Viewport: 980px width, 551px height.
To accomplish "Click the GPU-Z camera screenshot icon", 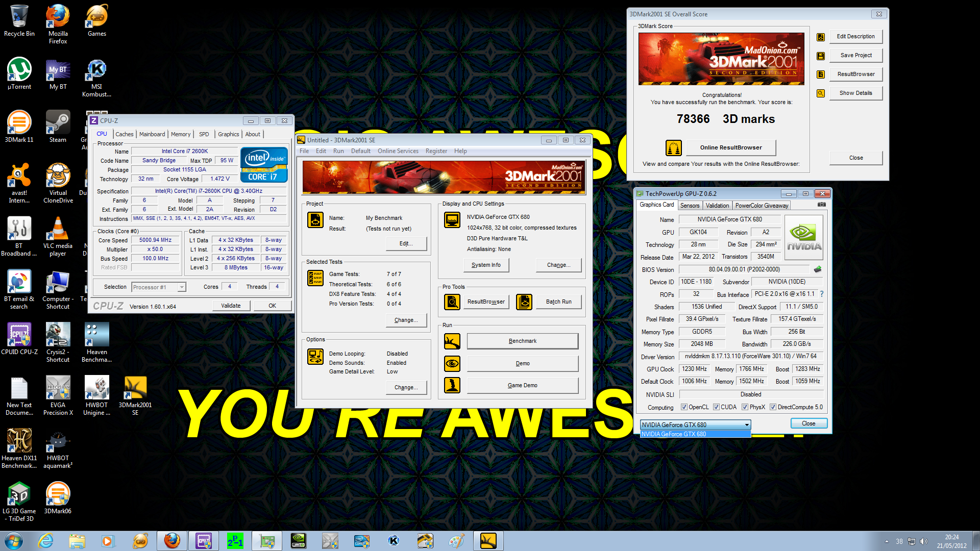I will tap(822, 205).
